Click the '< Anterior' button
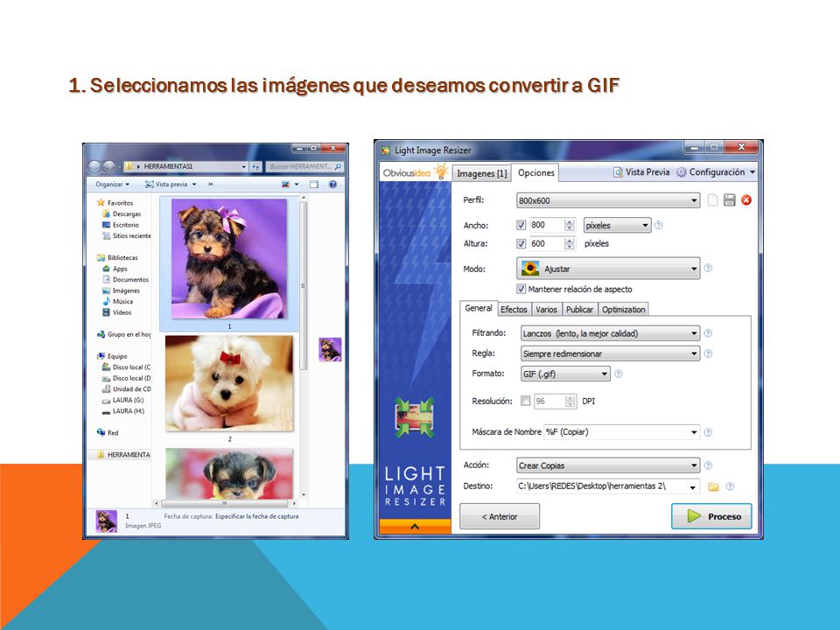 pos(500,516)
